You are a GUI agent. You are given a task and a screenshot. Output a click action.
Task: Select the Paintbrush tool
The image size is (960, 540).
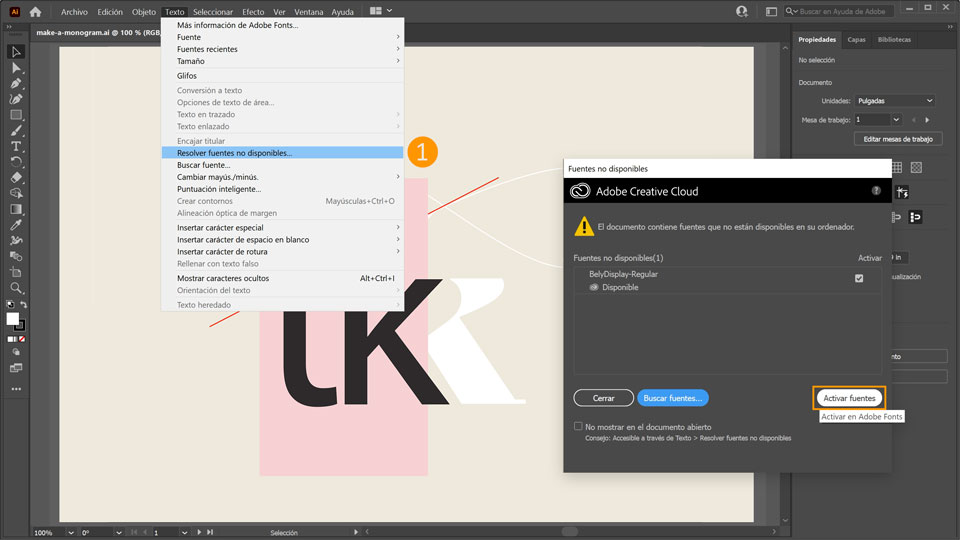pos(17,130)
